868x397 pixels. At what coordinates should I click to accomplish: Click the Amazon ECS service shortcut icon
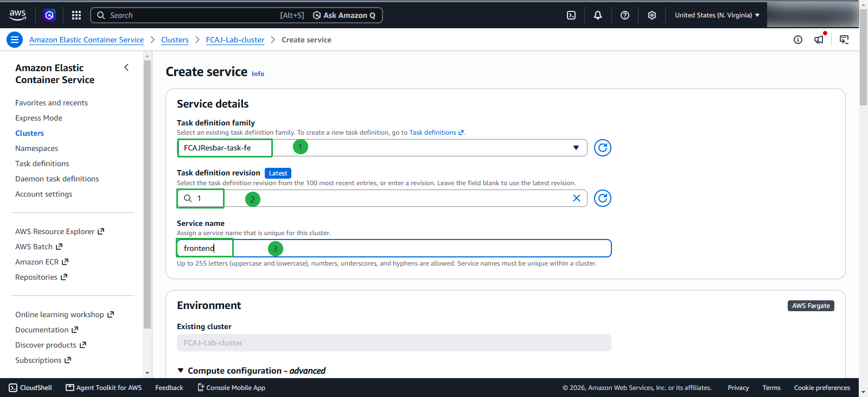coord(49,15)
